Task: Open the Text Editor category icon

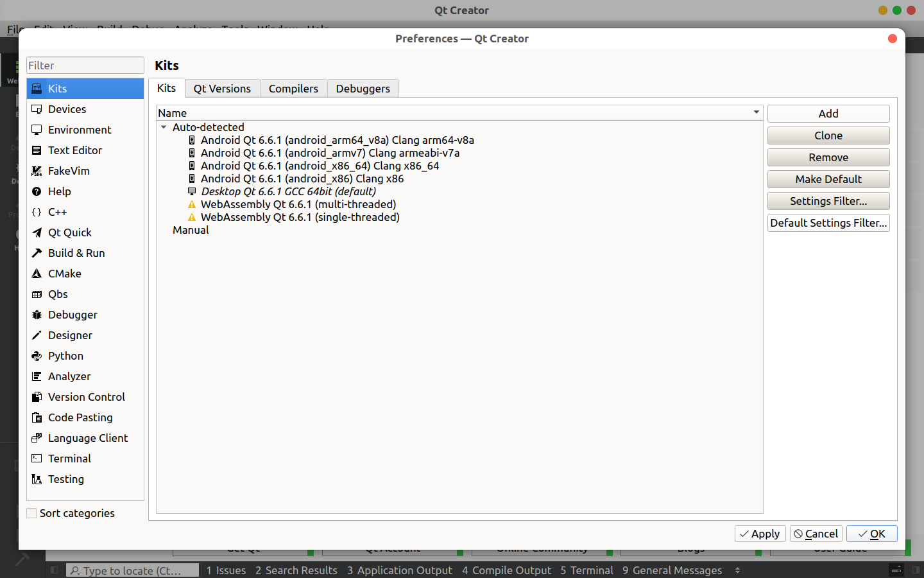Action: (37, 150)
